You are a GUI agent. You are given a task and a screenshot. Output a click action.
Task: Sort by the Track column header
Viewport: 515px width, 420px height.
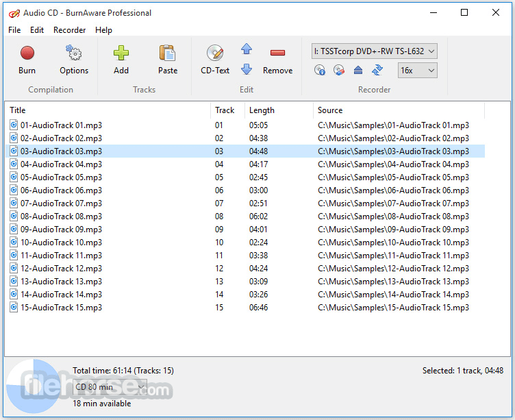[x=227, y=110]
